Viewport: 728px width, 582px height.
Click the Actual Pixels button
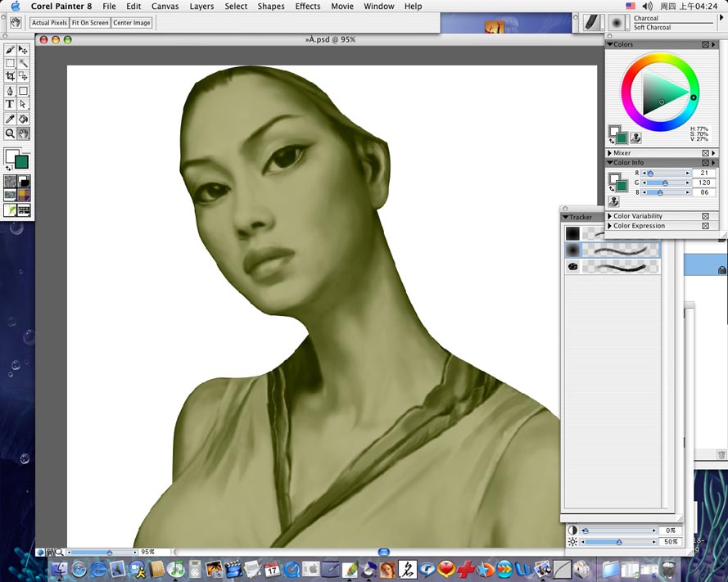50,23
